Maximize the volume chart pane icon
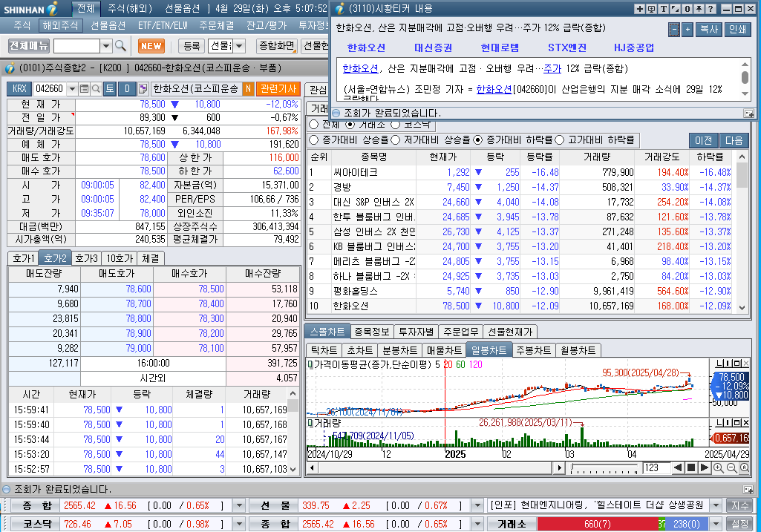761x532 pixels. (738, 424)
